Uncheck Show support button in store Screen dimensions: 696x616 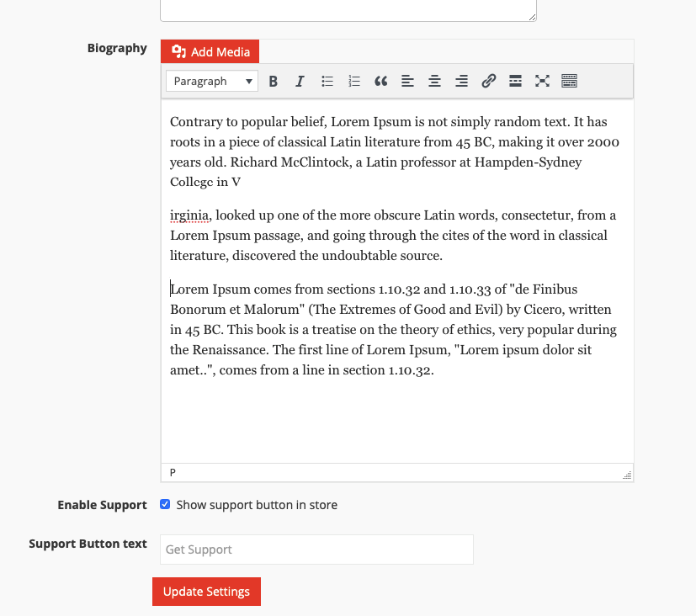click(x=166, y=505)
